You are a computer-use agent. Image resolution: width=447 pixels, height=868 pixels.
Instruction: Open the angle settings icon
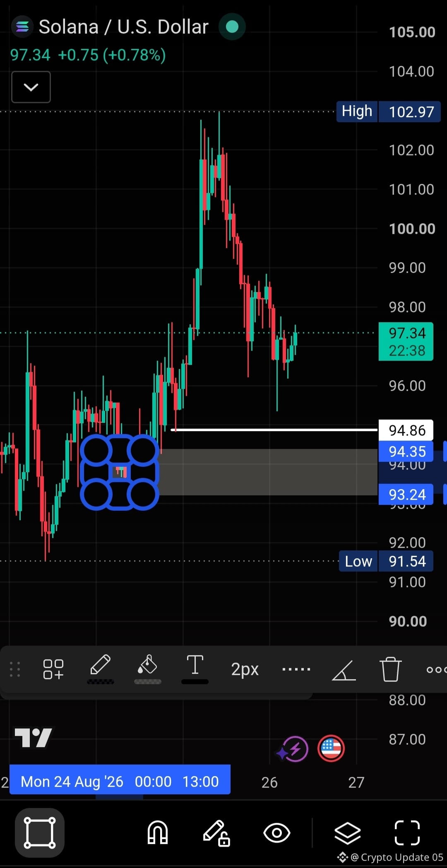pos(344,670)
